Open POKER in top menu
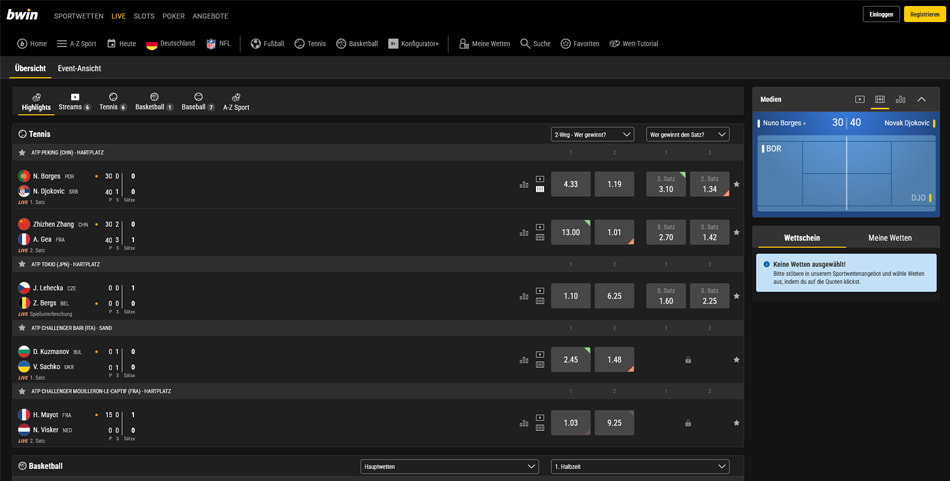This screenshot has height=481, width=950. (173, 16)
